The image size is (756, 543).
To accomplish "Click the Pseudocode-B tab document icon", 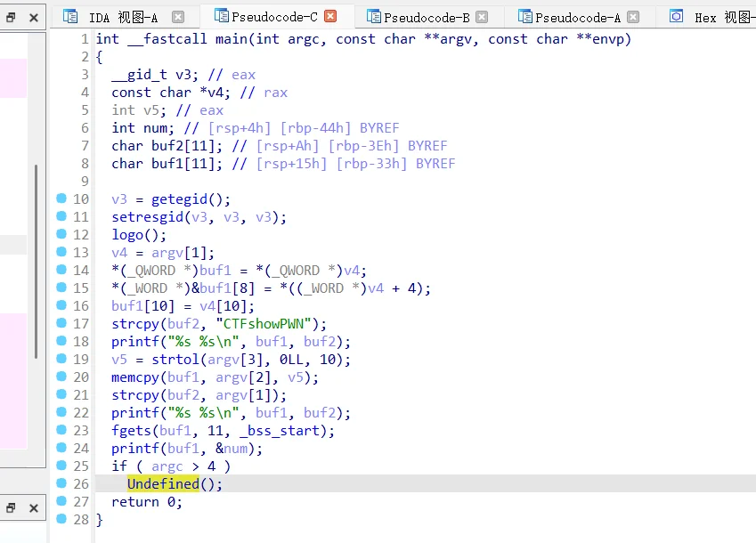I will (x=373, y=17).
